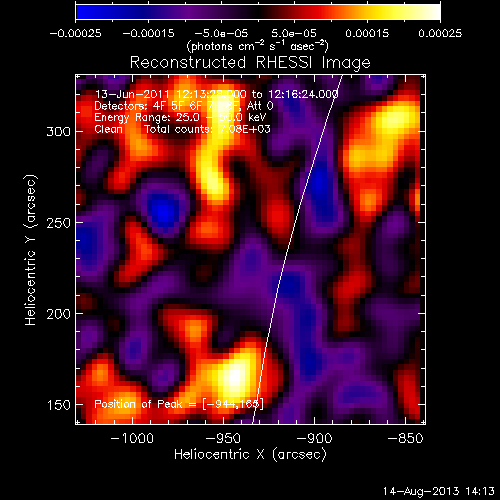This screenshot has height=500, width=500.
Task: Click the white end of the colorbar
Action: click(434, 12)
